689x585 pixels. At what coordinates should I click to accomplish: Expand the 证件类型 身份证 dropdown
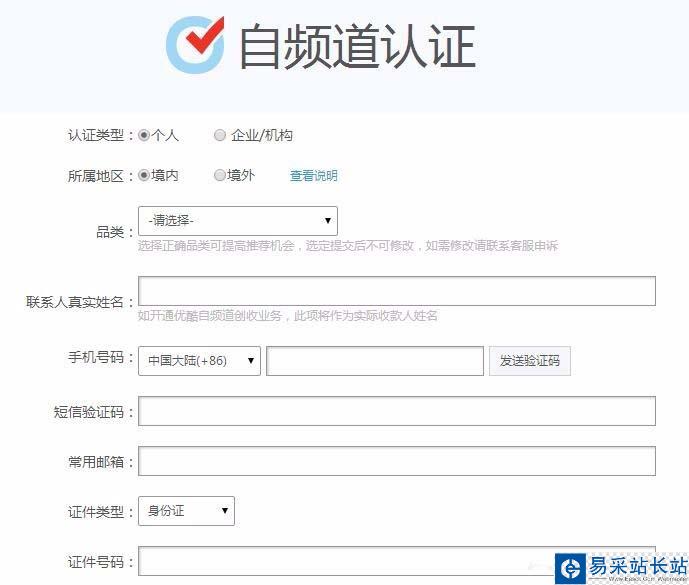186,511
